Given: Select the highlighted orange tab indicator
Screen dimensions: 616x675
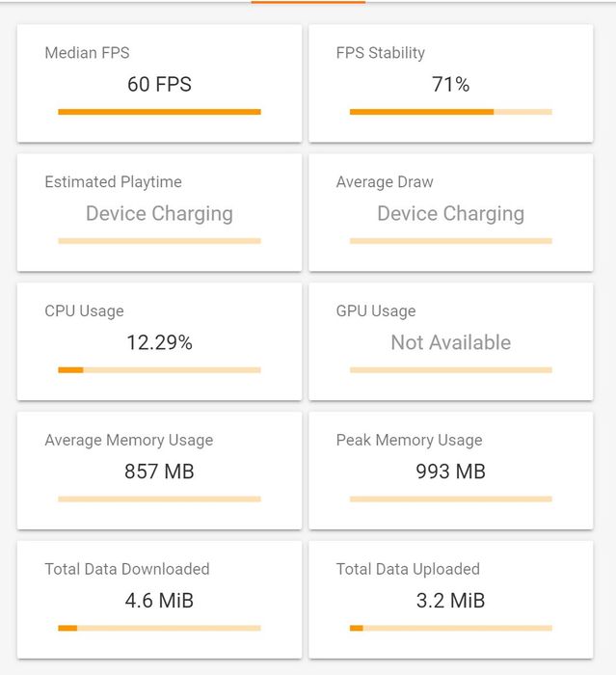Looking at the screenshot, I should pyautogui.click(x=308, y=2).
